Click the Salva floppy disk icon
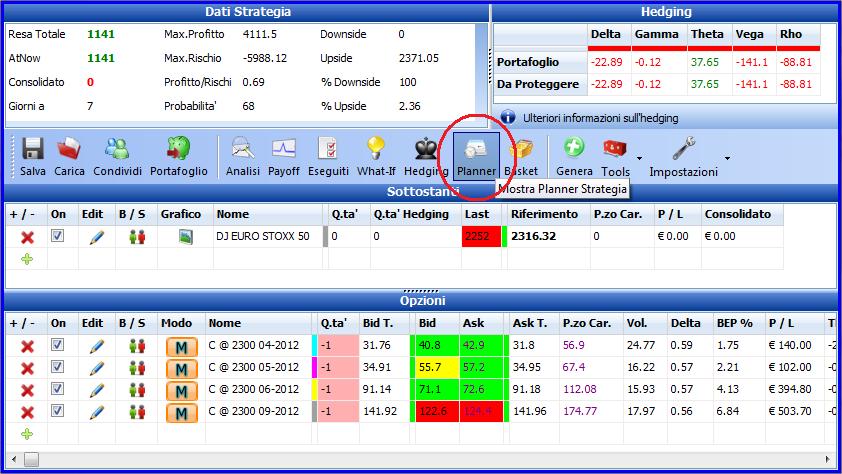The height and width of the screenshot is (474, 842). point(32,149)
